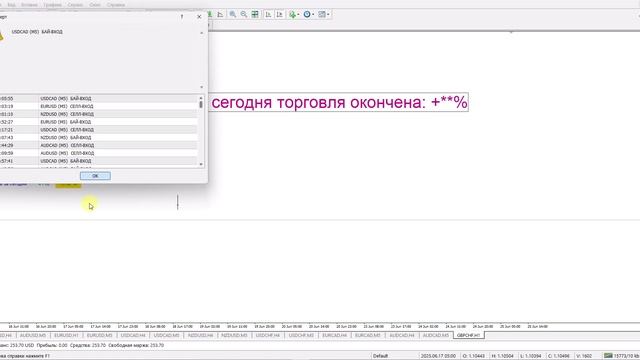Open the periods clock icon
Screen dimensions: 640x360
click(307, 14)
